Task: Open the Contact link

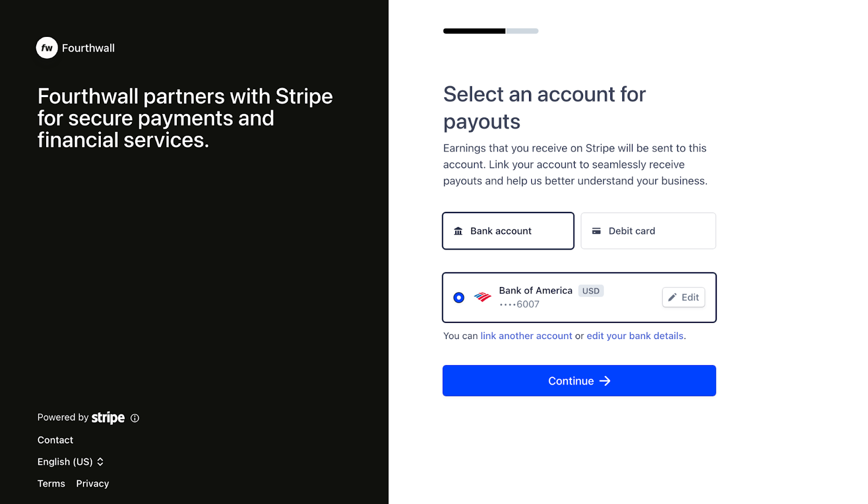Action: (x=55, y=440)
